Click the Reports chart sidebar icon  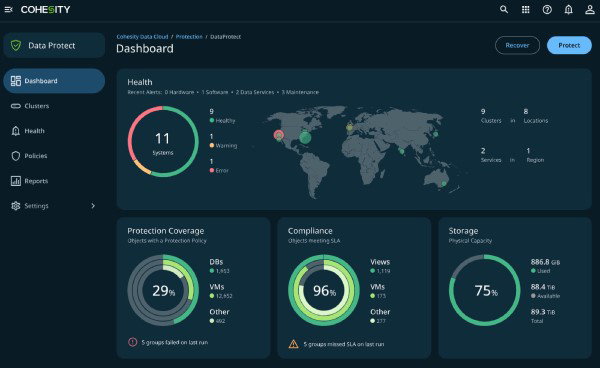point(16,181)
